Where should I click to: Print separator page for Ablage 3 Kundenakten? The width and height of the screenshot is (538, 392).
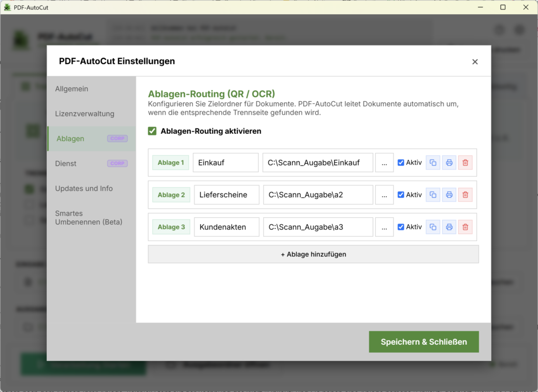pyautogui.click(x=449, y=227)
